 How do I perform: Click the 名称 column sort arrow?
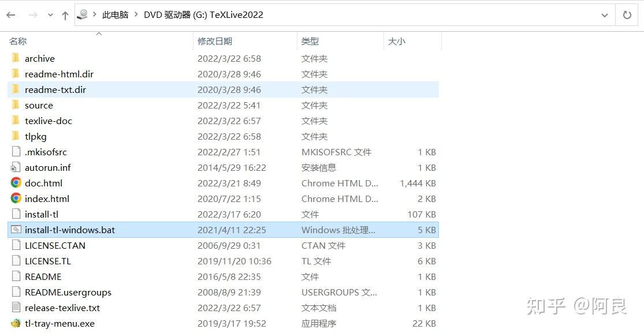coord(99,33)
